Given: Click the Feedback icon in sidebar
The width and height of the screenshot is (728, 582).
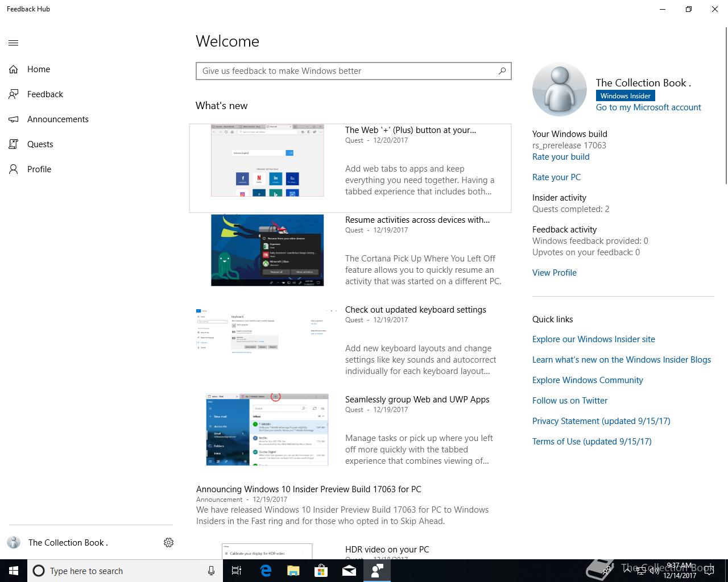Looking at the screenshot, I should [x=14, y=94].
